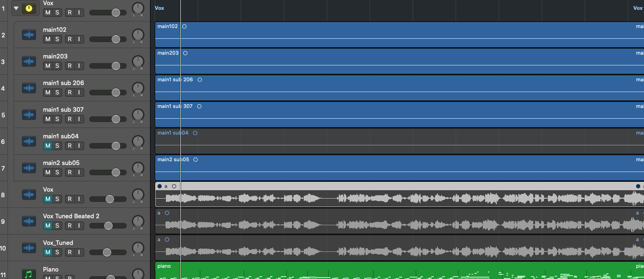The width and height of the screenshot is (644, 279).
Task: Select the main1 sub 206 region
Action: pos(400,88)
